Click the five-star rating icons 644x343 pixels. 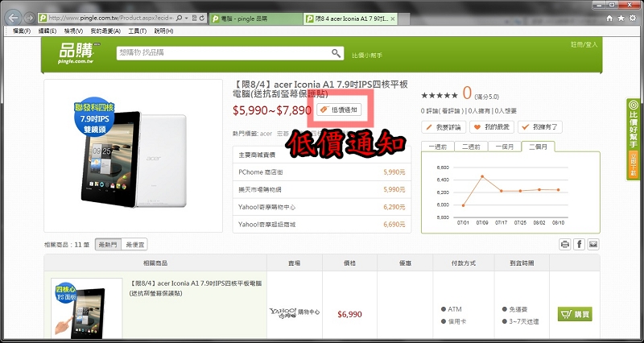tap(439, 95)
